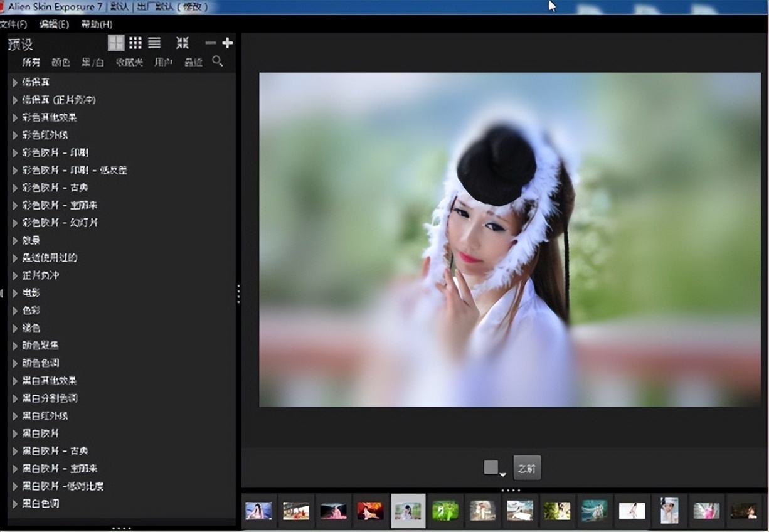The image size is (769, 532).
Task: Switch presets panel to list view
Action: [x=154, y=43]
